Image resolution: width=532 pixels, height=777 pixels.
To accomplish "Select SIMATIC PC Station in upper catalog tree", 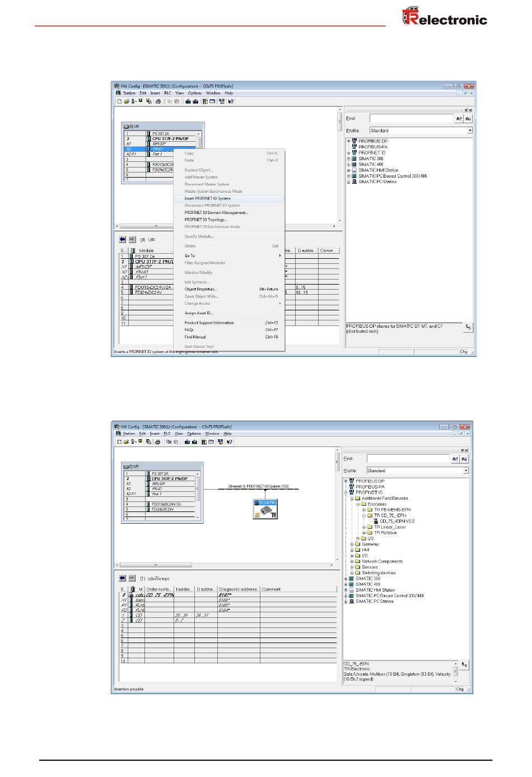I will point(377,182).
